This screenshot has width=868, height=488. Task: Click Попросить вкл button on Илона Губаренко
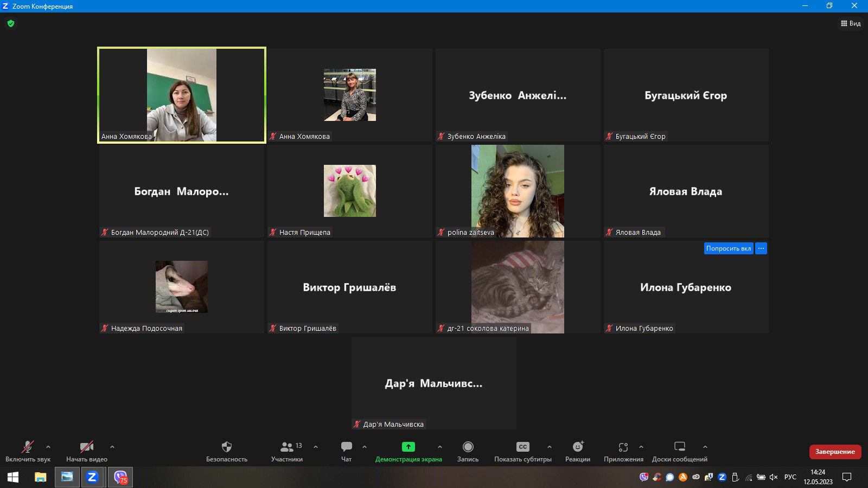click(728, 248)
